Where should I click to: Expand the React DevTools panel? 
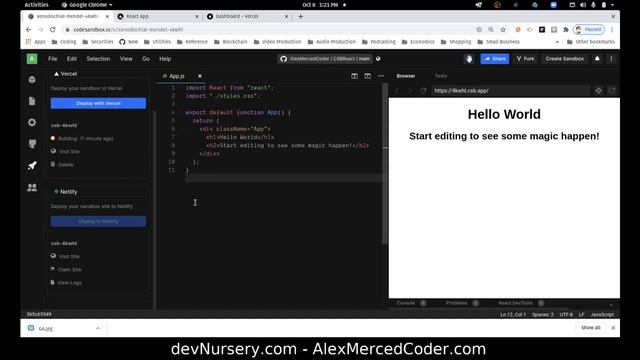pos(521,303)
